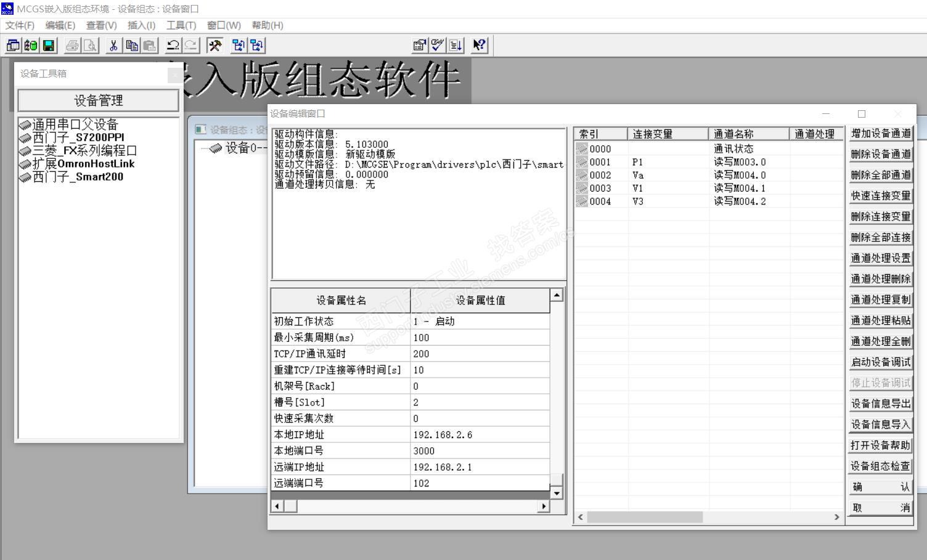Click the Paste toolbar icon
Viewport: 927px width, 560px height.
pos(150,45)
